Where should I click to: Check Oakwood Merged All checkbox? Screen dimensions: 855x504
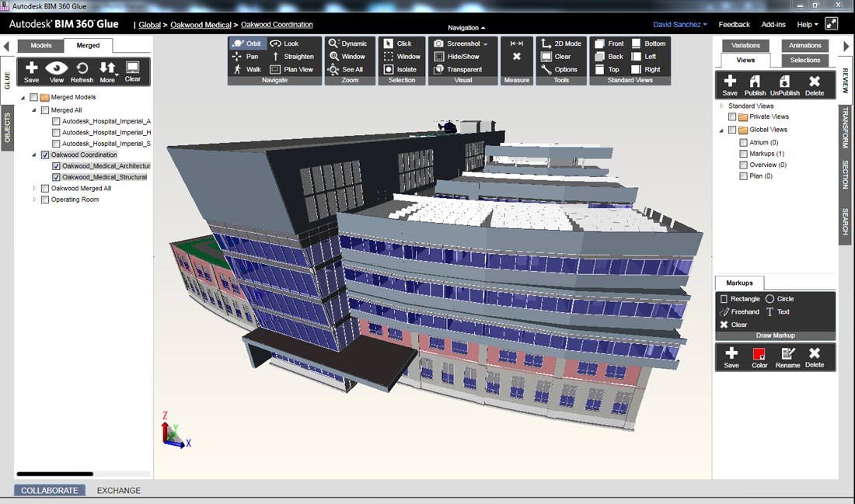point(45,189)
